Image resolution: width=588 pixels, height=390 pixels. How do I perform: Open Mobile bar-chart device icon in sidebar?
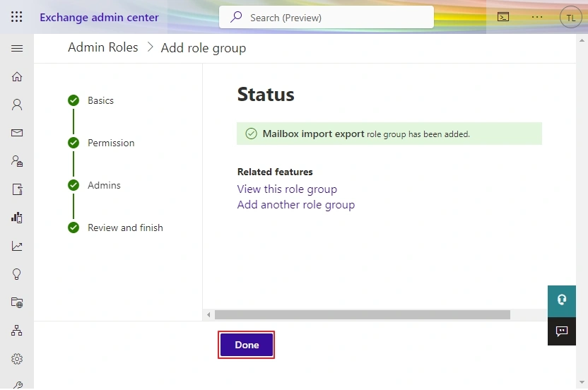[x=17, y=218]
